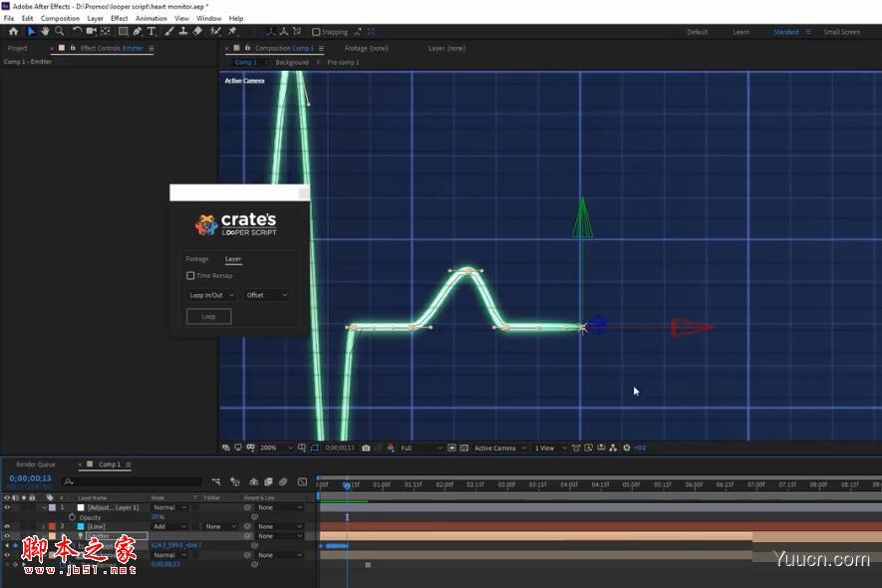Open the Effect menu
882x588 pixels.
(x=120, y=19)
